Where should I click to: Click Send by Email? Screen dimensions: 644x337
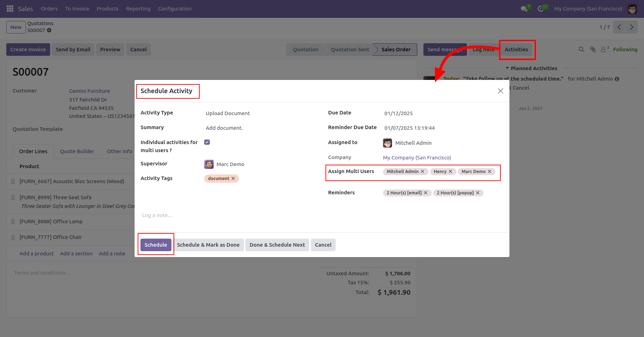73,50
